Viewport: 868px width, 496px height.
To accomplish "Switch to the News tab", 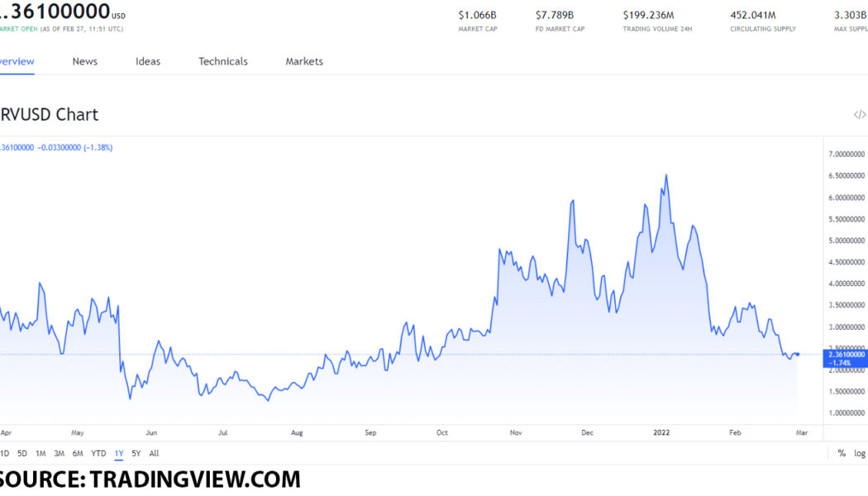I will 84,61.
